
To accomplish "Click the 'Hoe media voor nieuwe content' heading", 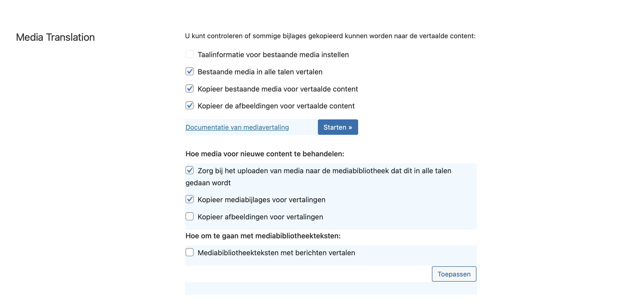I will pyautogui.click(x=265, y=154).
